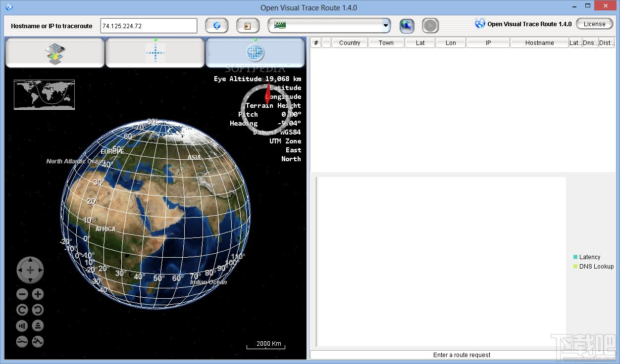Click the grayed-out play button
This screenshot has height=364, width=620.
(430, 26)
